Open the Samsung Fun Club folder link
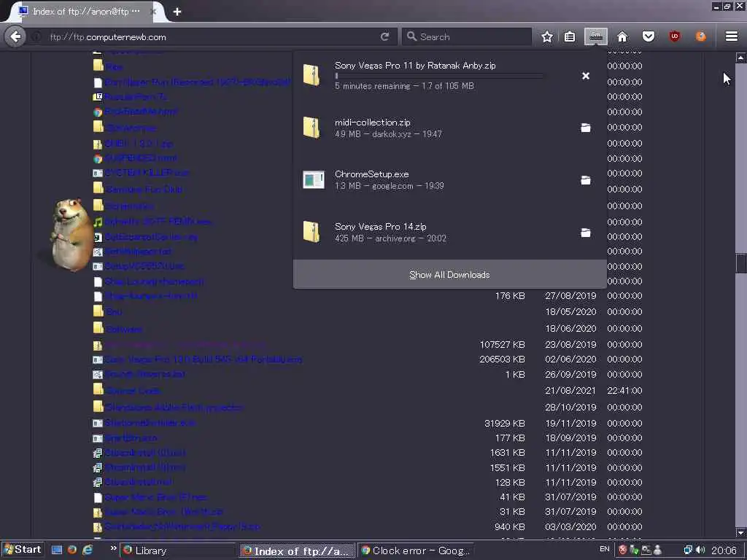Screen dimensions: 747x560 click(x=144, y=190)
